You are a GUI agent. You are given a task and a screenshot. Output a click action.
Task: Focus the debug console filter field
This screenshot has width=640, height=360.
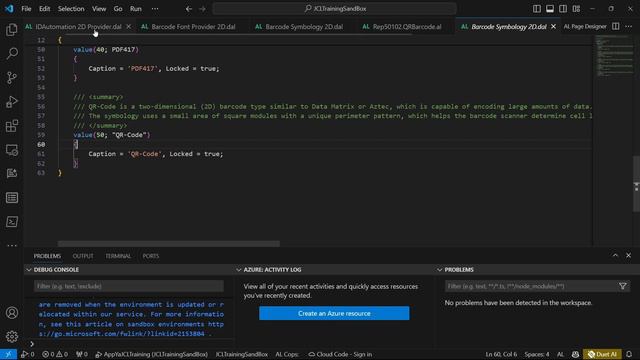129,286
